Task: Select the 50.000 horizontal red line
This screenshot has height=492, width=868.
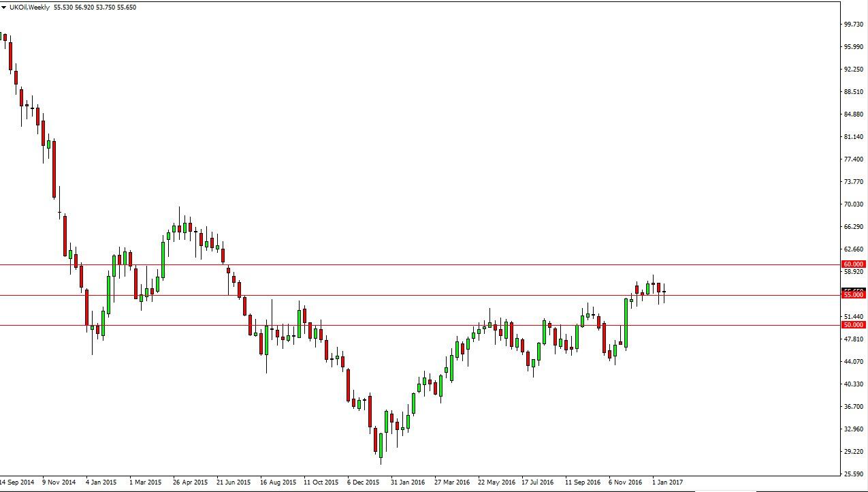Action: click(408, 325)
